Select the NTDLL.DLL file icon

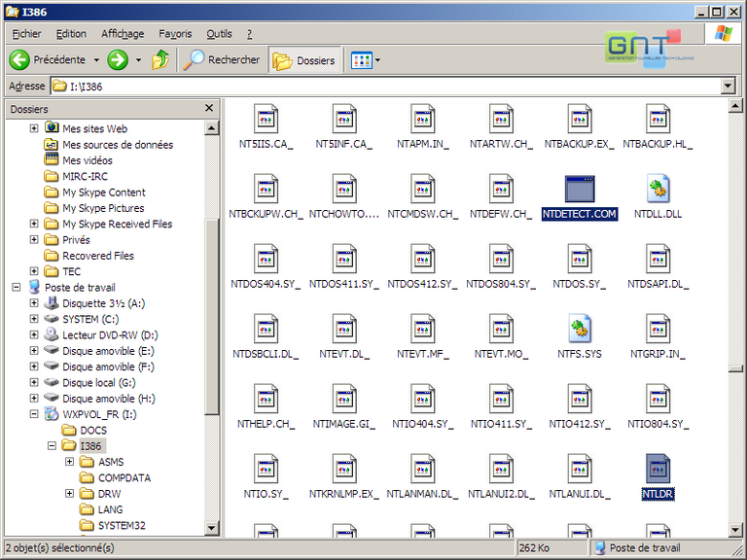coord(658,189)
